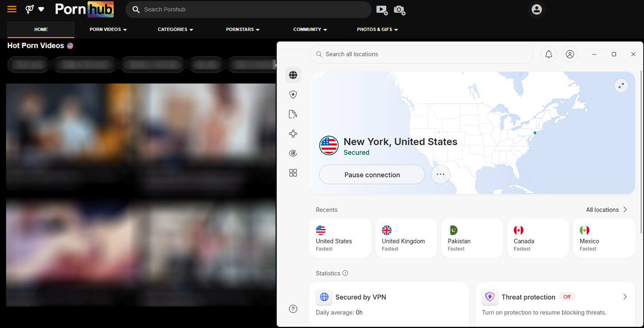The image size is (644, 328).
Task: Click the Threat protection shield icon
Action: pos(490,297)
